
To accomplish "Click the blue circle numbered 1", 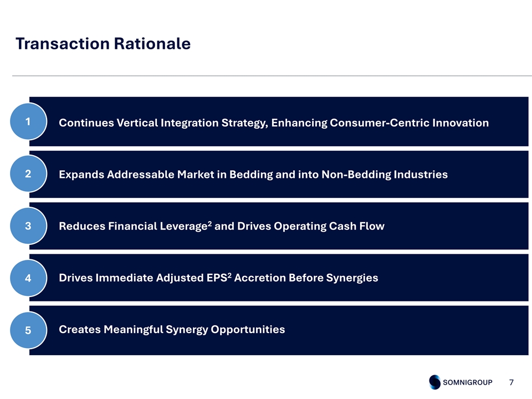I will pyautogui.click(x=28, y=121).
